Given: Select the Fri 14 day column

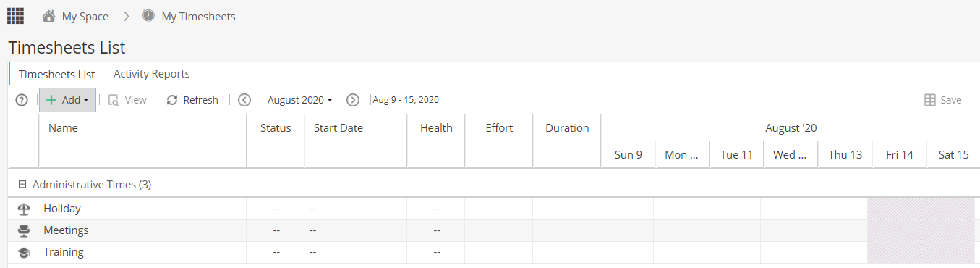Looking at the screenshot, I should pos(899,154).
